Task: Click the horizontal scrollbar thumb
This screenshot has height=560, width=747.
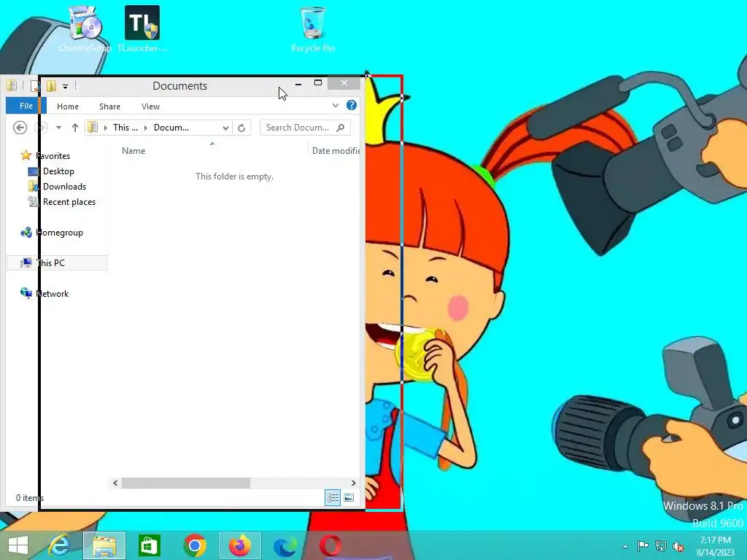Action: pos(186,483)
